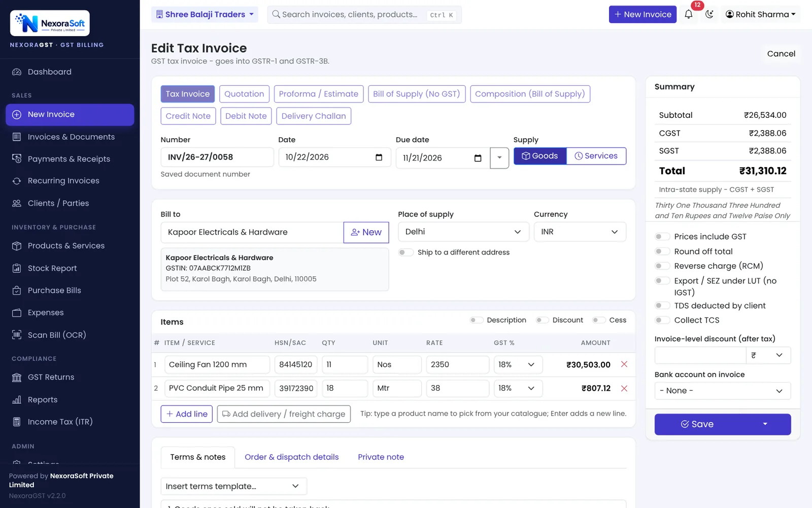Open Purchase Bills

(x=70, y=291)
